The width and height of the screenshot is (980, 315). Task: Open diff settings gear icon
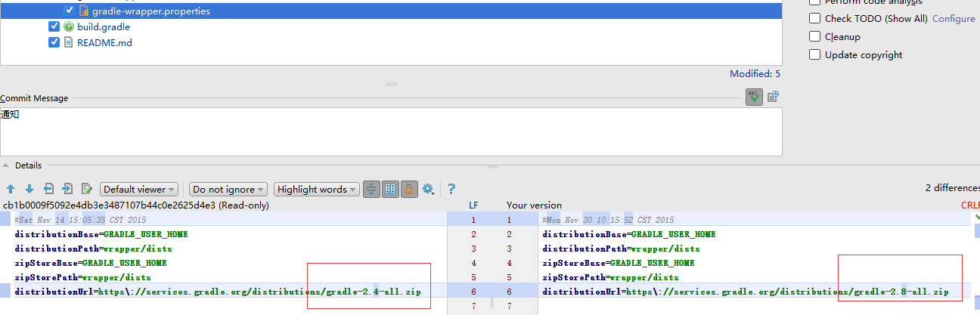[429, 189]
